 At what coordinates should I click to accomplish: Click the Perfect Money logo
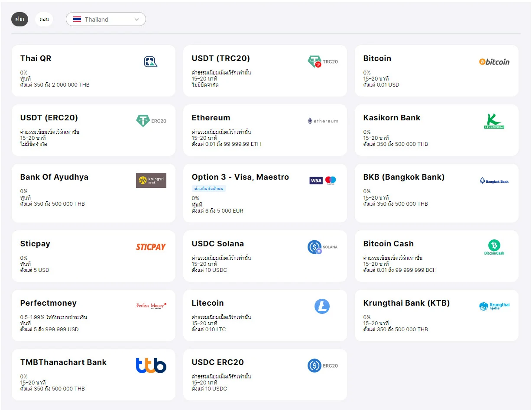(x=151, y=306)
